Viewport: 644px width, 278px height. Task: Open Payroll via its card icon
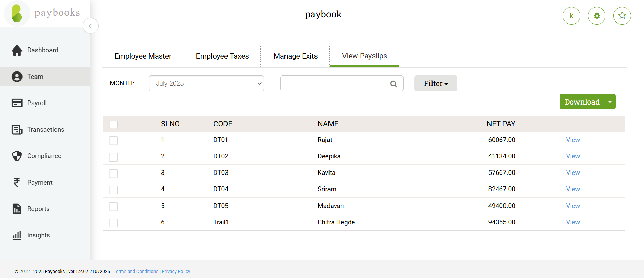17,103
